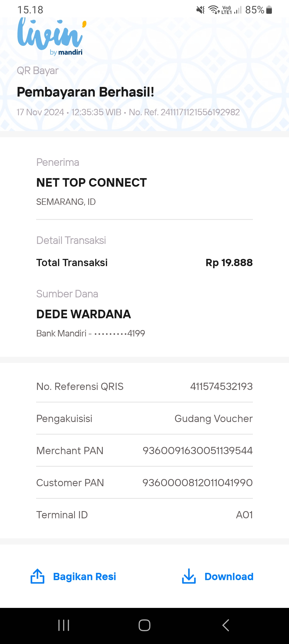The height and width of the screenshot is (644, 289).
Task: Select the Merchant PAN number
Action: tap(197, 451)
